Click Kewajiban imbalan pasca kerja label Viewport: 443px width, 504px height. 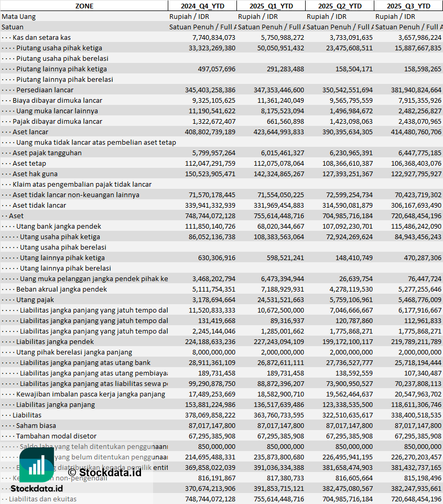[x=91, y=394]
